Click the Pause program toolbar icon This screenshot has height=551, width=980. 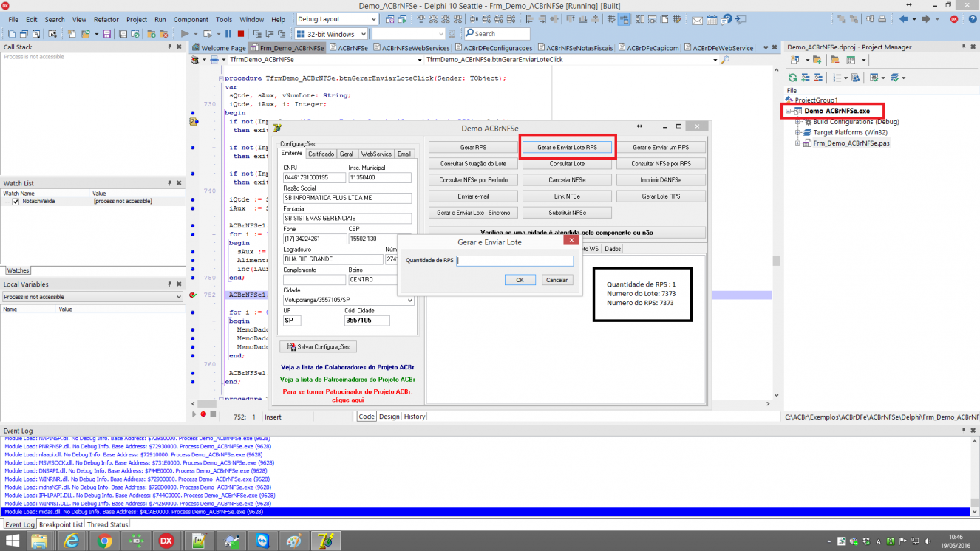coord(228,34)
